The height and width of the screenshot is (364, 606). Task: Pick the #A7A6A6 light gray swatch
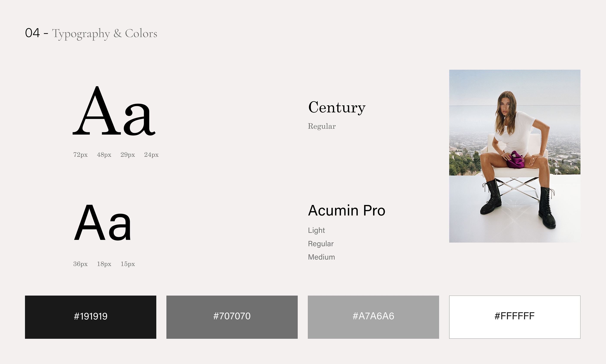coord(373,317)
